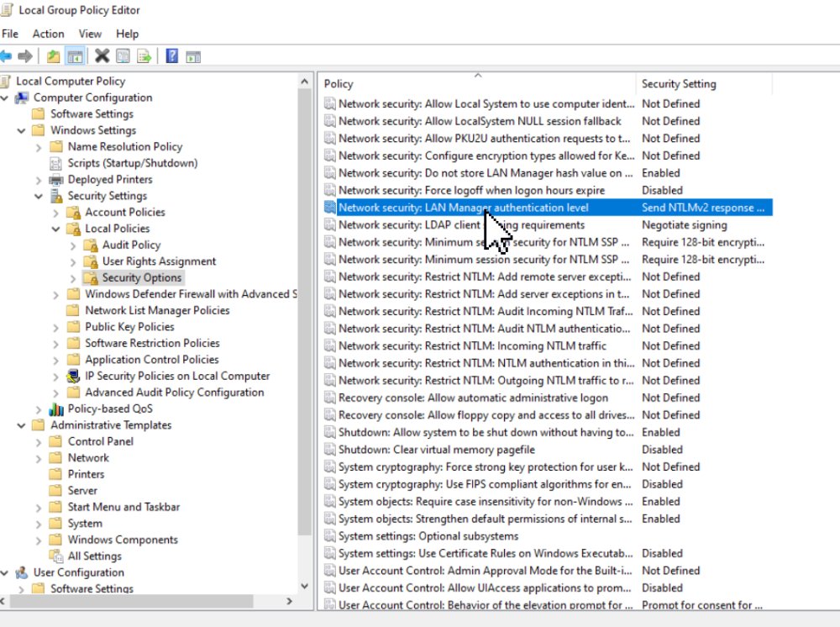Select Advanced Audit Policy Configuration
The width and height of the screenshot is (840, 627).
click(x=174, y=393)
